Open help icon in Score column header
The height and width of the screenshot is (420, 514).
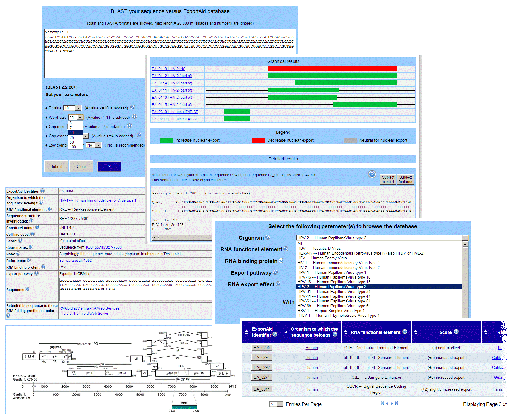click(x=456, y=331)
